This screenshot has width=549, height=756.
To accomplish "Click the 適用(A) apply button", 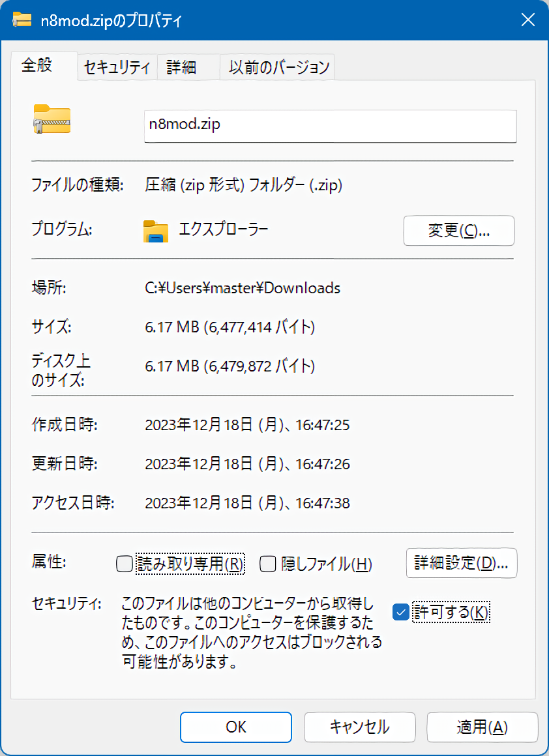I will click(482, 727).
